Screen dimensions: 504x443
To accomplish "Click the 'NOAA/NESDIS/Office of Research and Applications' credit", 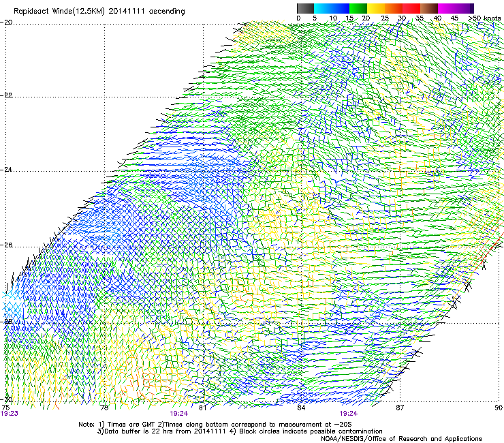I will point(401,439).
